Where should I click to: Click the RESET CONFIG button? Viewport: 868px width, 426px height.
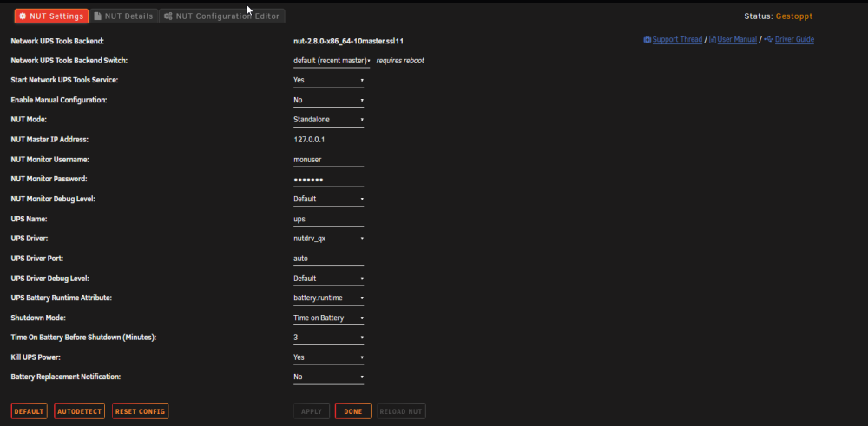coord(140,411)
